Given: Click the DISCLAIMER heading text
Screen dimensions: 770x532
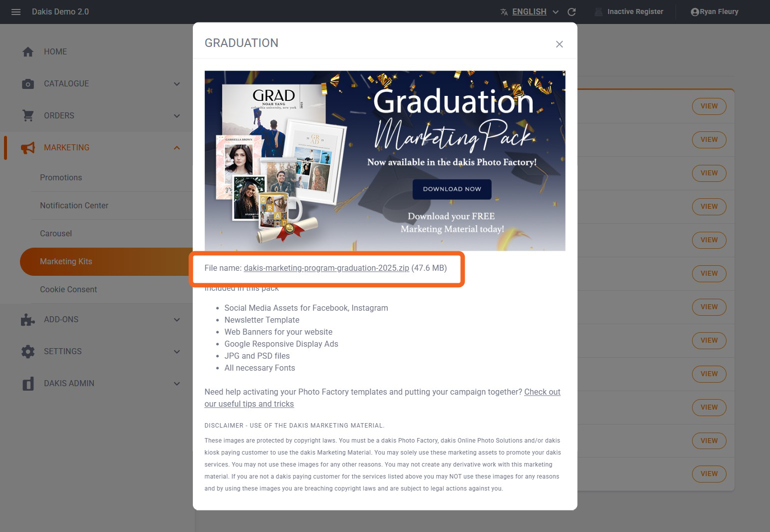Looking at the screenshot, I should click(294, 426).
